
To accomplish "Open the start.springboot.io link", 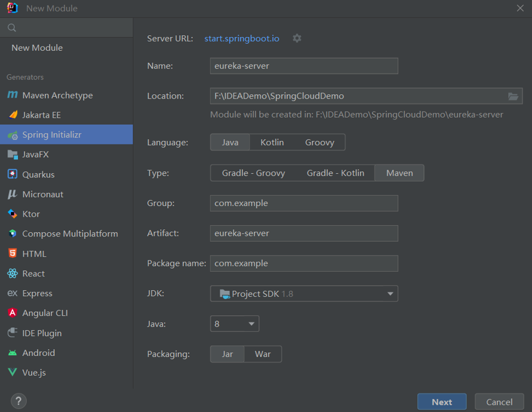I will click(242, 38).
